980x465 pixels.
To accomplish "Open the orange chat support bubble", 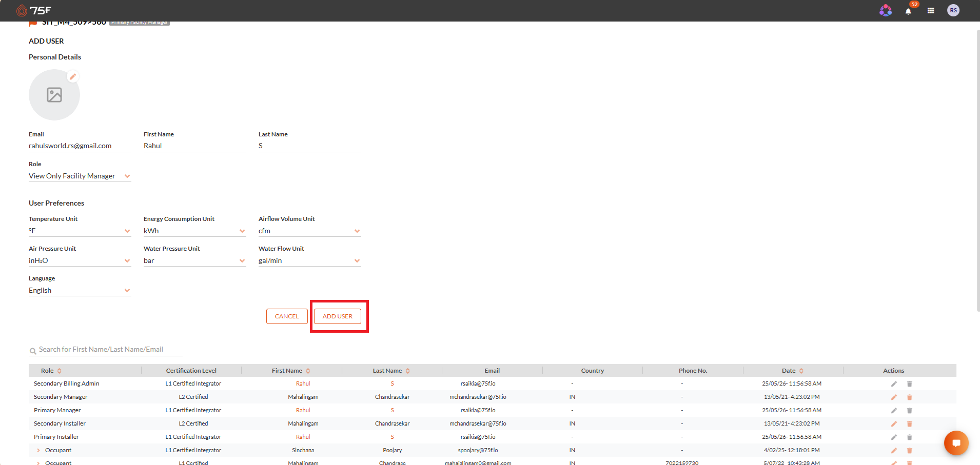I will coord(956,443).
